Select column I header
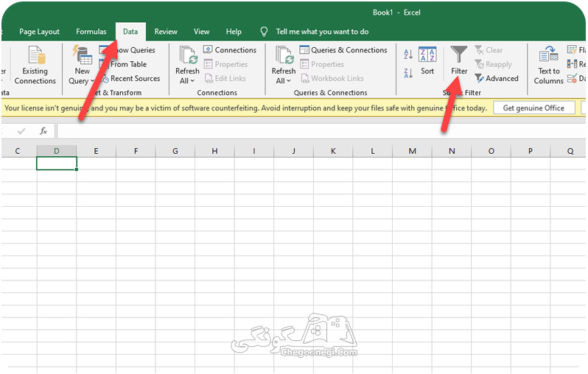The image size is (588, 374). (x=254, y=151)
